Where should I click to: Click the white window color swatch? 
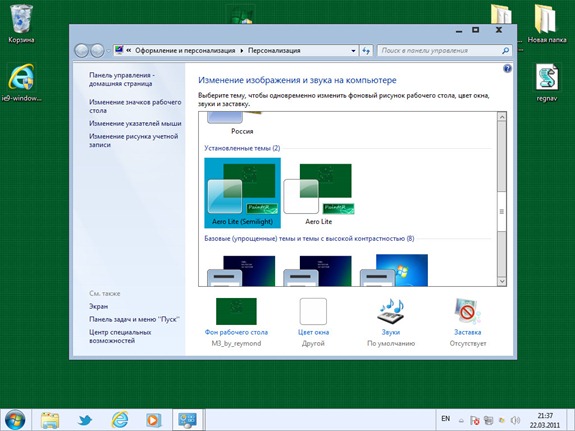point(313,311)
